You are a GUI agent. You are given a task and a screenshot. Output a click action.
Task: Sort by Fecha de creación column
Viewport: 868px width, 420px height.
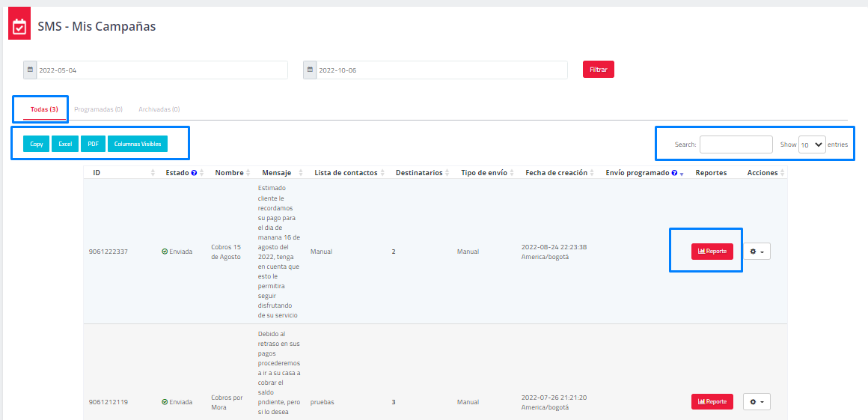coord(559,173)
